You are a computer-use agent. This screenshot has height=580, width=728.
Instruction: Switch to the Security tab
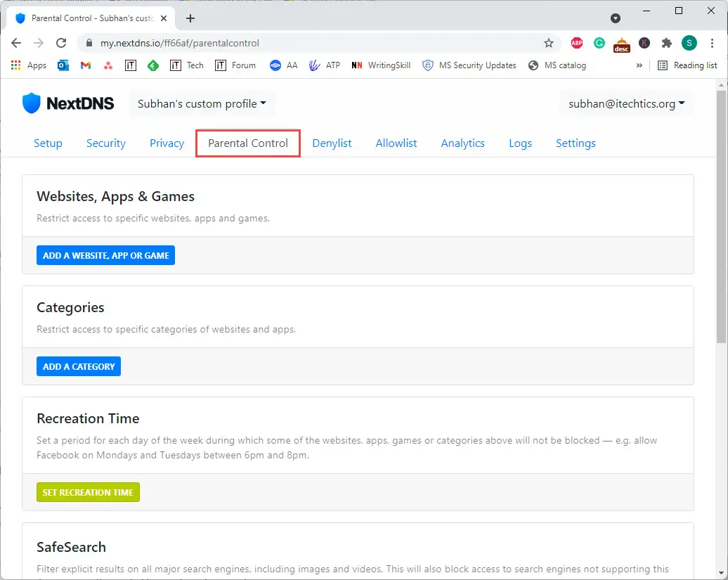coord(106,143)
